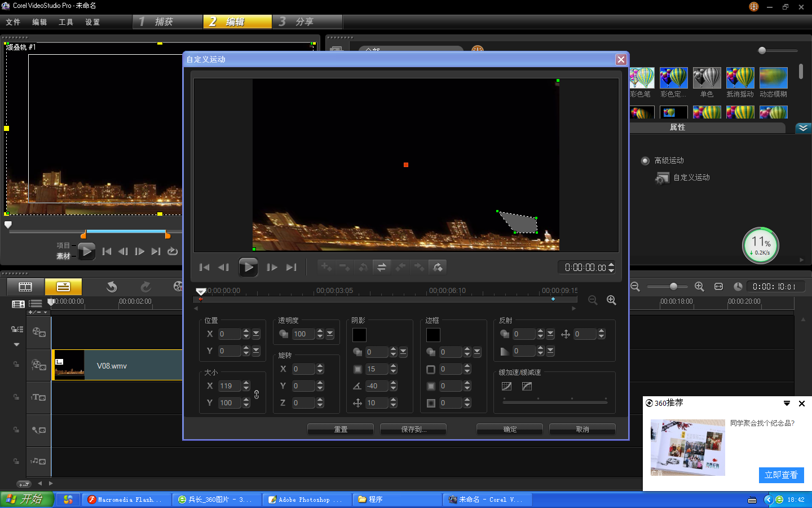This screenshot has width=812, height=508.
Task: Step to previous frame in custom motion dialog
Action: coord(224,268)
